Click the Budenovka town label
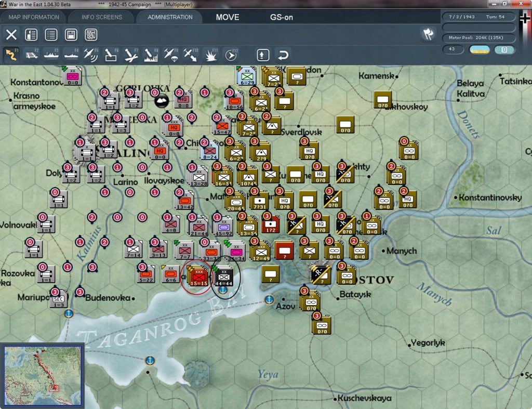This screenshot has width=532, height=409. pos(108,298)
